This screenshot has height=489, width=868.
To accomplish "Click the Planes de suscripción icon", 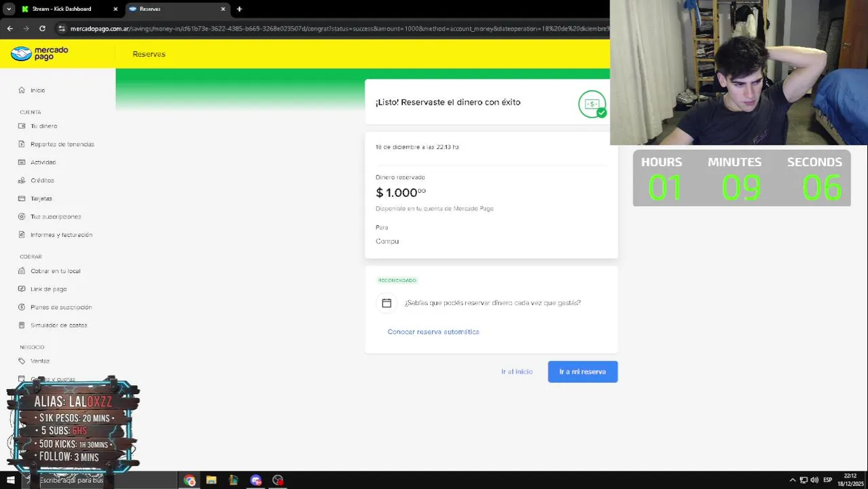I will tap(22, 307).
